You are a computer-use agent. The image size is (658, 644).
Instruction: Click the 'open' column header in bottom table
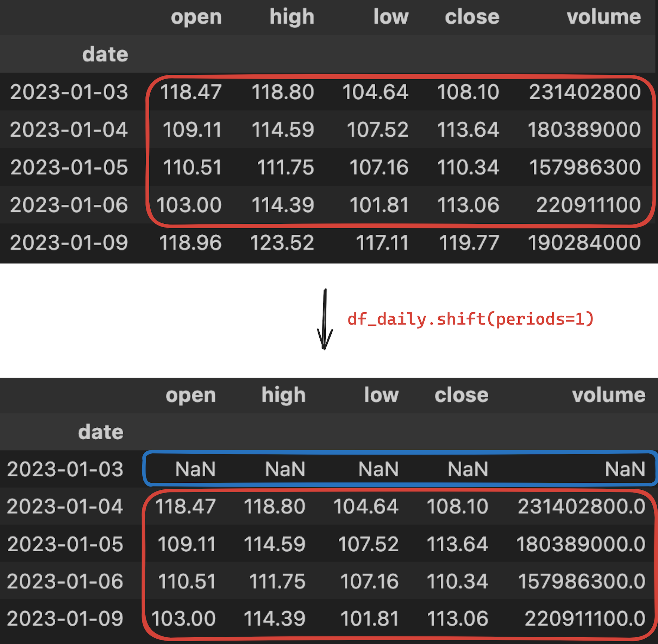(191, 395)
